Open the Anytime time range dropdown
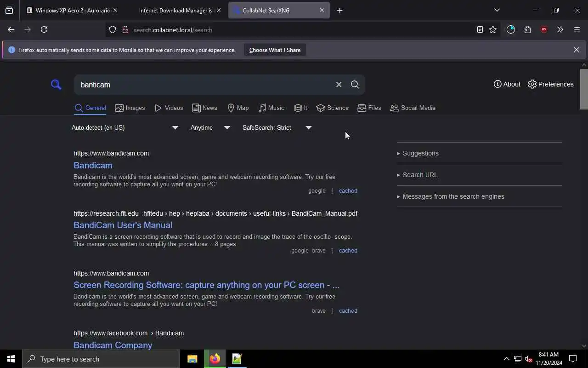Screen dimensions: 588x368 pyautogui.click(x=210, y=127)
